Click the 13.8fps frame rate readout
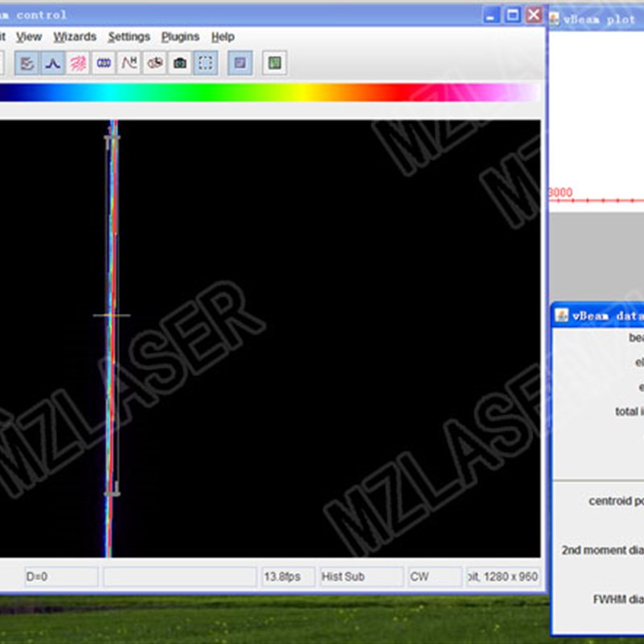The width and height of the screenshot is (644, 644). click(x=289, y=577)
